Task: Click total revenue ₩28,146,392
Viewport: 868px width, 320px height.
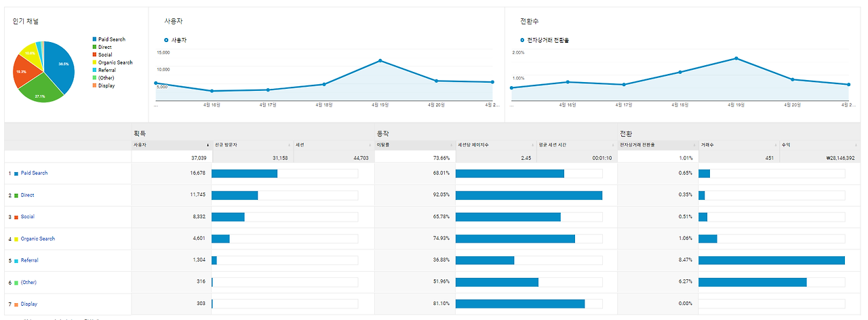Action: coord(840,157)
